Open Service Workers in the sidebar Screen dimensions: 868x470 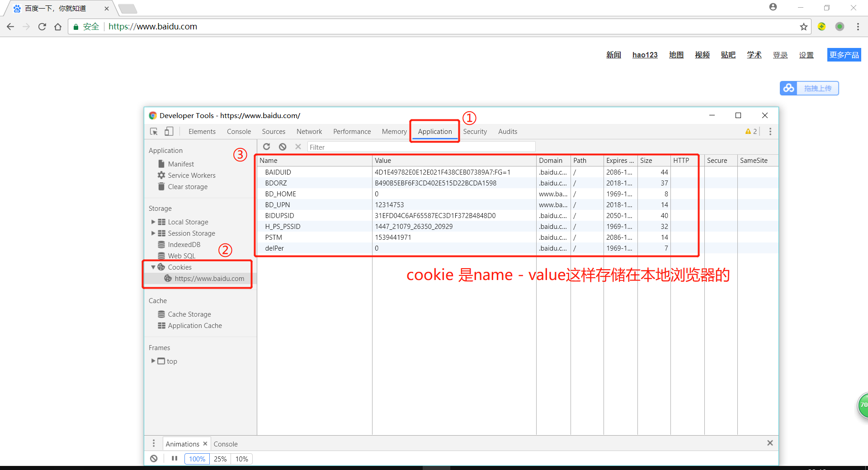pos(192,175)
